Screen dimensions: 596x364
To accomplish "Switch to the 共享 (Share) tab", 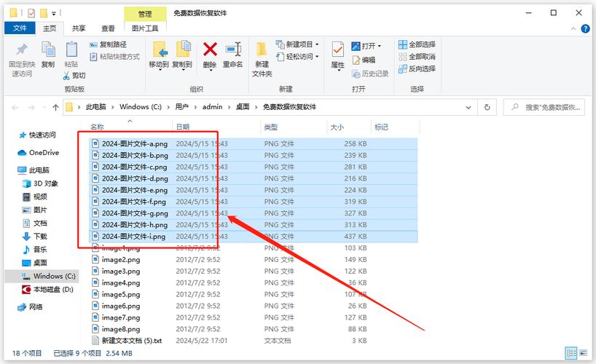I will (x=79, y=28).
